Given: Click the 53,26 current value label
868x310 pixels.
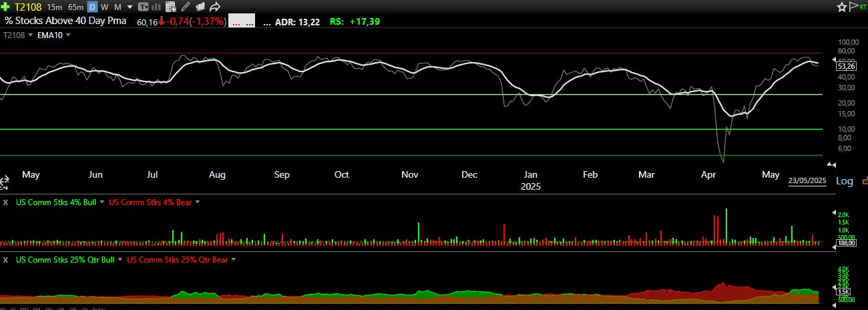Looking at the screenshot, I should (847, 65).
